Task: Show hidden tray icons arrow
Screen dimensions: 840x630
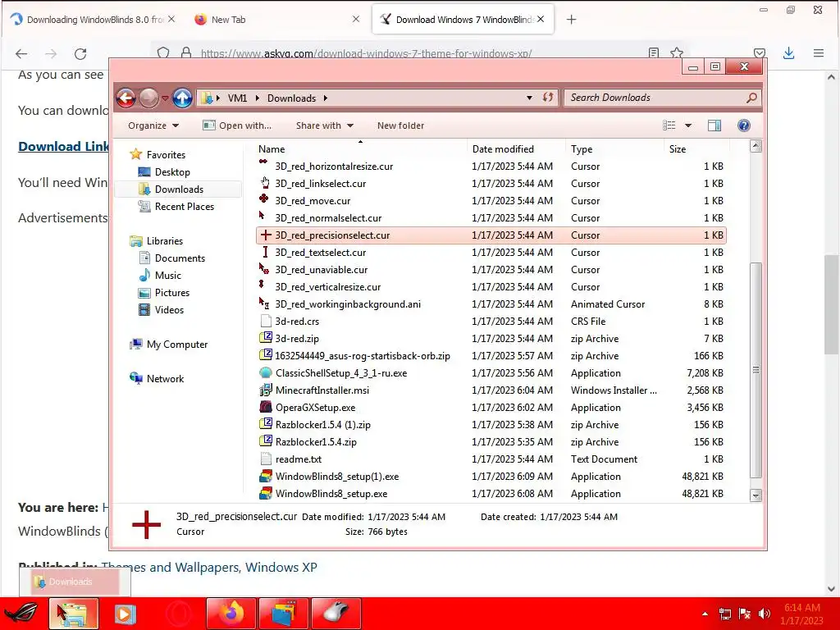Action: tap(705, 614)
